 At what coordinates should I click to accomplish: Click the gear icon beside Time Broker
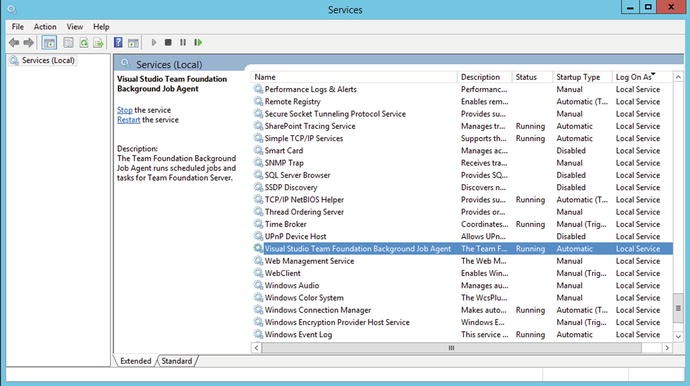point(258,224)
